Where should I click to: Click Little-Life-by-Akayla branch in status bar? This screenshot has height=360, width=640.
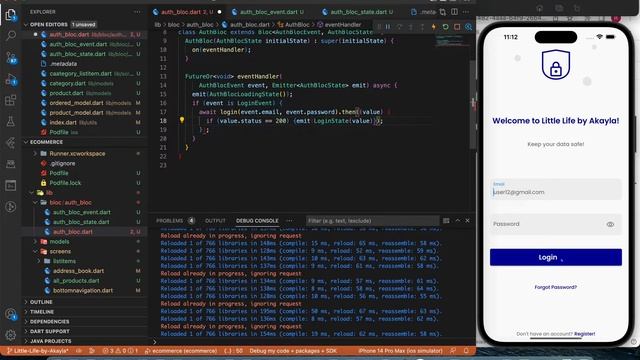coord(38,351)
